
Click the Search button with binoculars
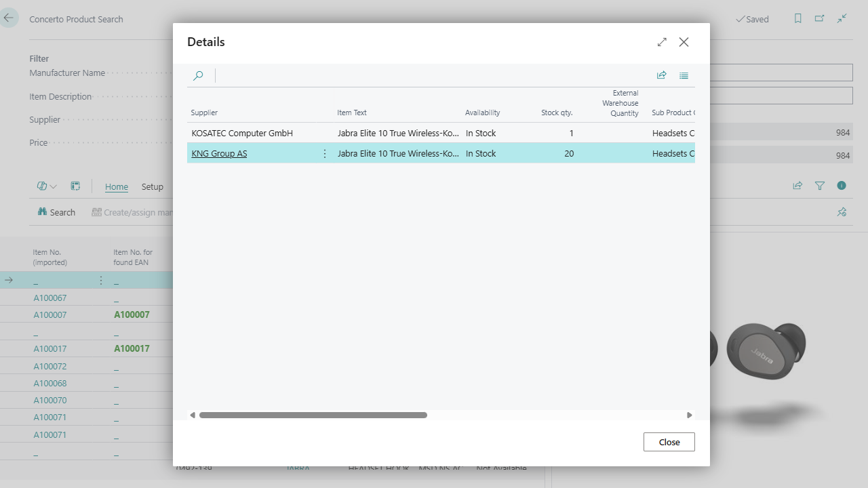tap(56, 212)
